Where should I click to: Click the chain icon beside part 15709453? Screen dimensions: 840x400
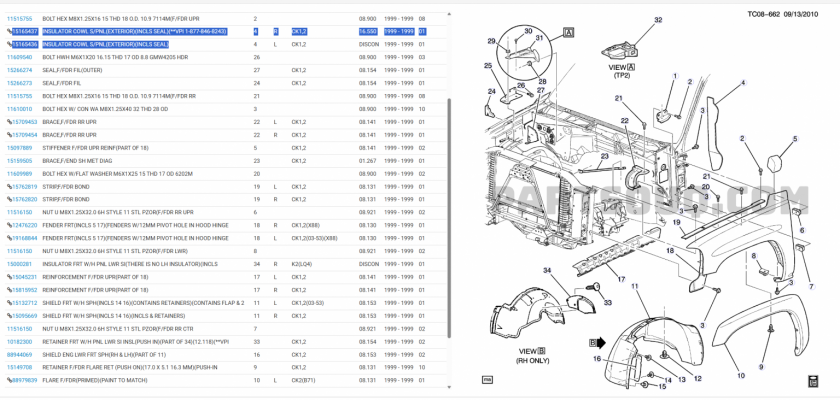point(9,122)
